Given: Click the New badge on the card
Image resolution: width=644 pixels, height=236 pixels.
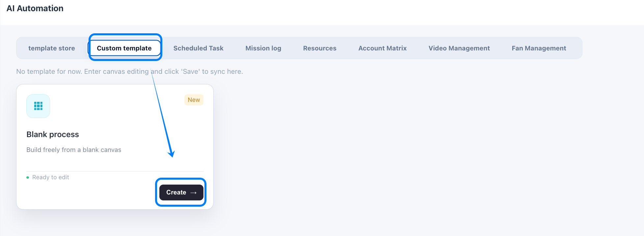Looking at the screenshot, I should 194,100.
